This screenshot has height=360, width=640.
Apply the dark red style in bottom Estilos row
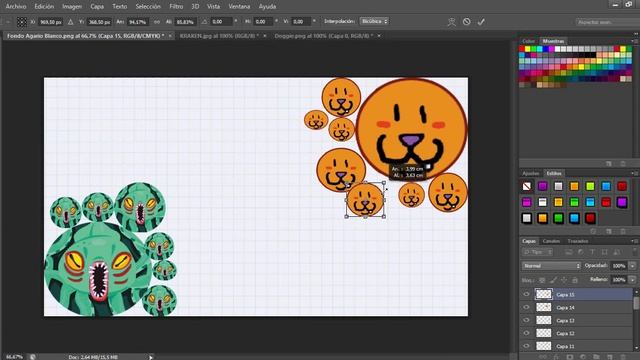(x=590, y=218)
